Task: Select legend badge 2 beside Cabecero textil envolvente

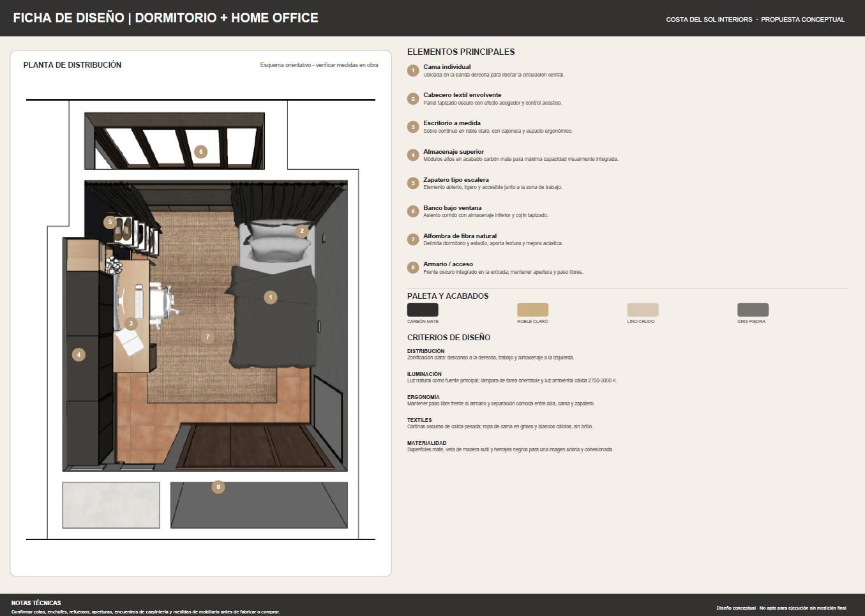Action: pyautogui.click(x=413, y=98)
